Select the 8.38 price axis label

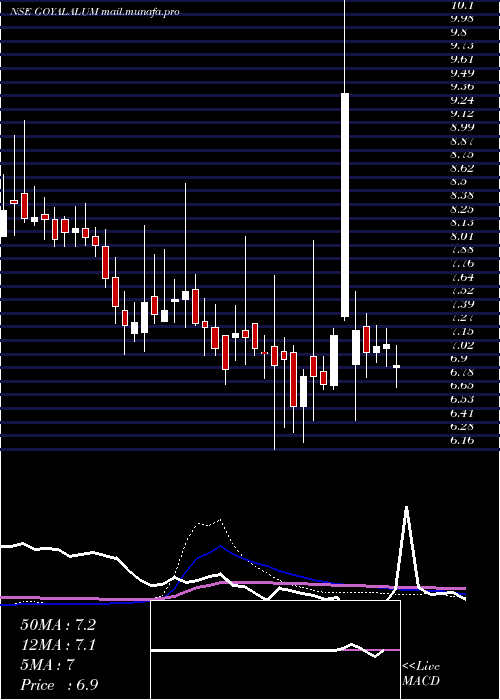[x=462, y=196]
